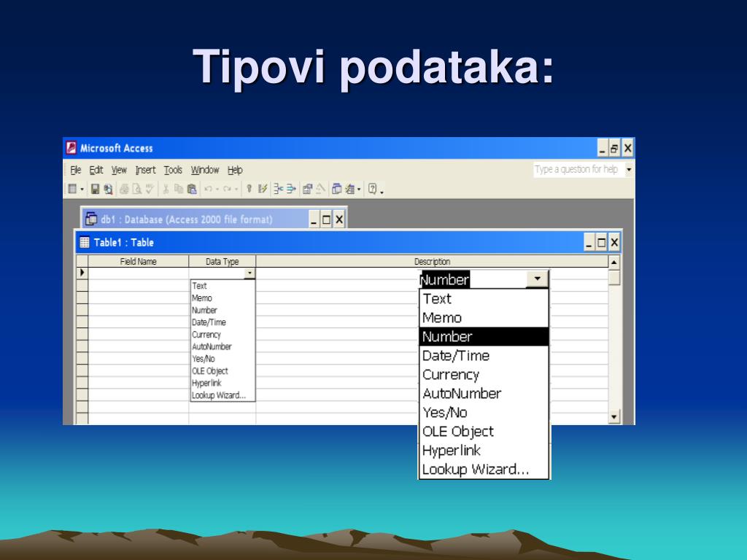The width and height of the screenshot is (747, 560).
Task: Click the Delete Rows toolbar icon
Action: click(290, 189)
